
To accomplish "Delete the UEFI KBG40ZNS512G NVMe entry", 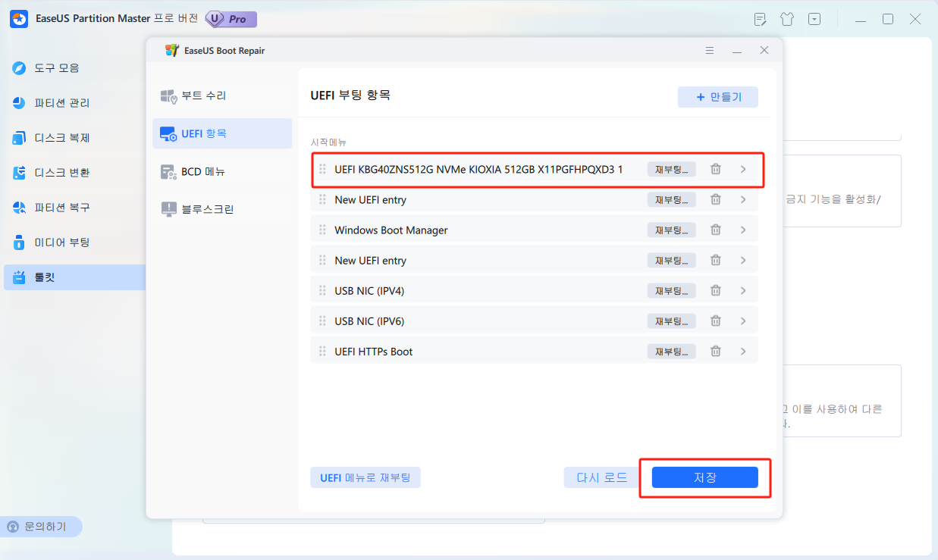I will tap(715, 169).
